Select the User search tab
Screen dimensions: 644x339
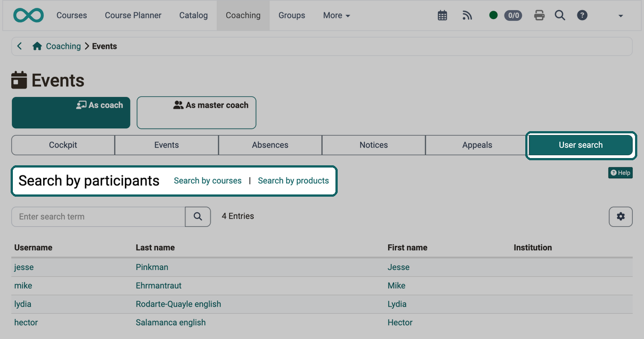(581, 145)
